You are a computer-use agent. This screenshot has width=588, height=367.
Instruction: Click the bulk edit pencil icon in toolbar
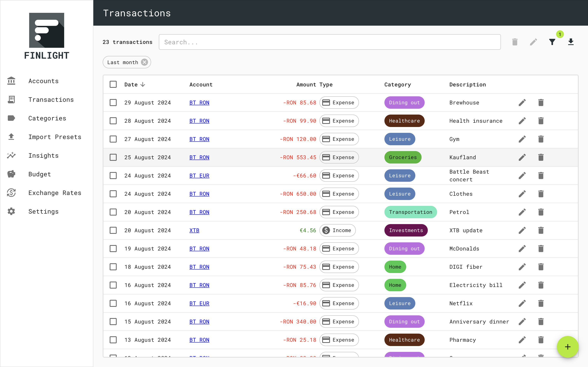(x=533, y=42)
